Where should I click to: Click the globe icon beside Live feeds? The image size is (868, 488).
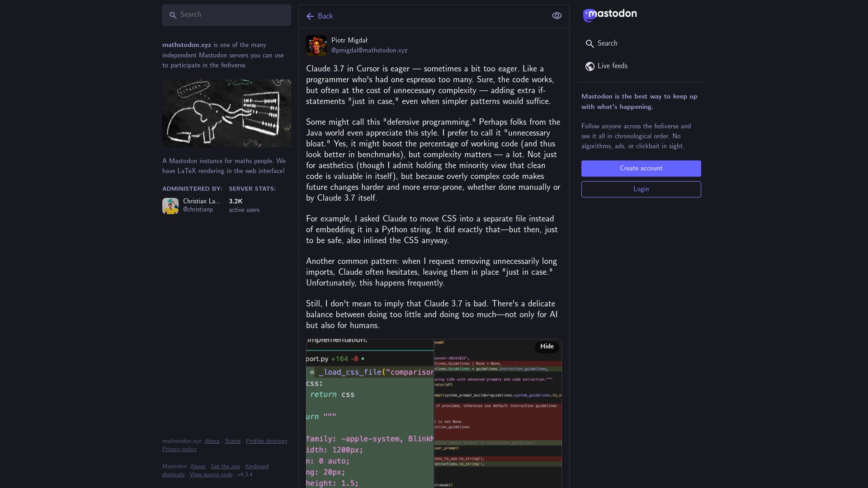click(x=590, y=66)
